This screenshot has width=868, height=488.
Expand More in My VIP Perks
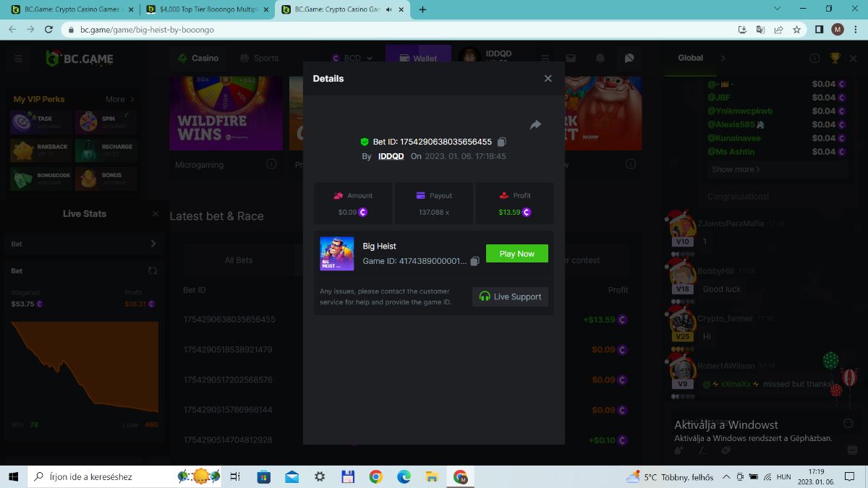[120, 99]
